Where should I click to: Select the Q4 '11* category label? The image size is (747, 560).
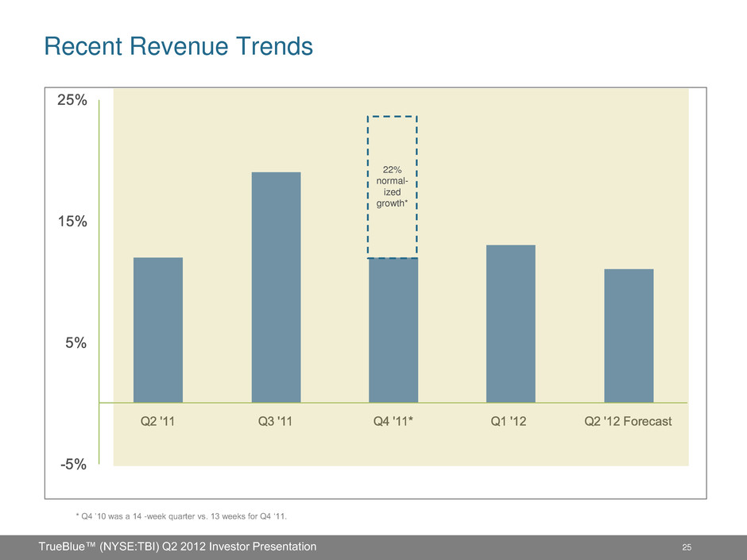pyautogui.click(x=393, y=422)
